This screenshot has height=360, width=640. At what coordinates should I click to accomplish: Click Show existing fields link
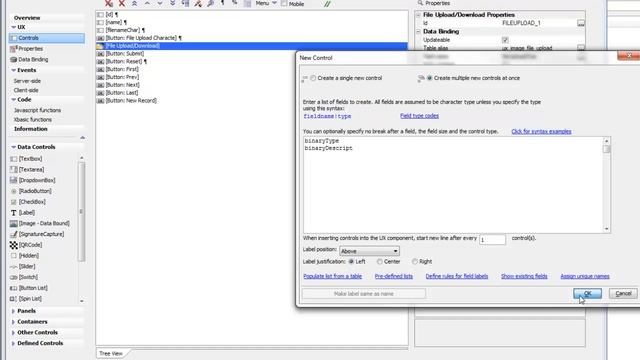[524, 276]
